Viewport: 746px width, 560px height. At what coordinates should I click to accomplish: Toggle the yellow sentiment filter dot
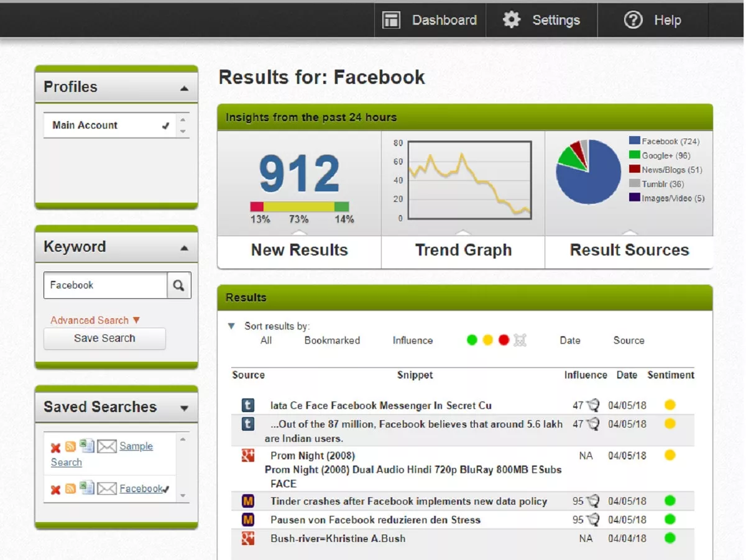(487, 340)
